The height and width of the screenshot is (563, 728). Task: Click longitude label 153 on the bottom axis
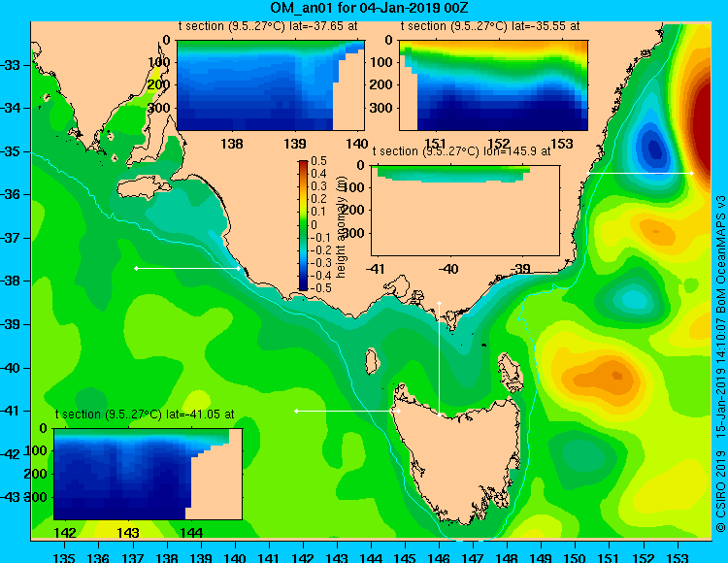click(678, 557)
